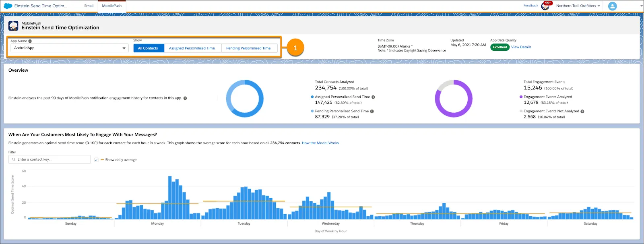Click the Updated May 6, 2021 timestamp
Screen dimensions: 644x244
coord(468,45)
